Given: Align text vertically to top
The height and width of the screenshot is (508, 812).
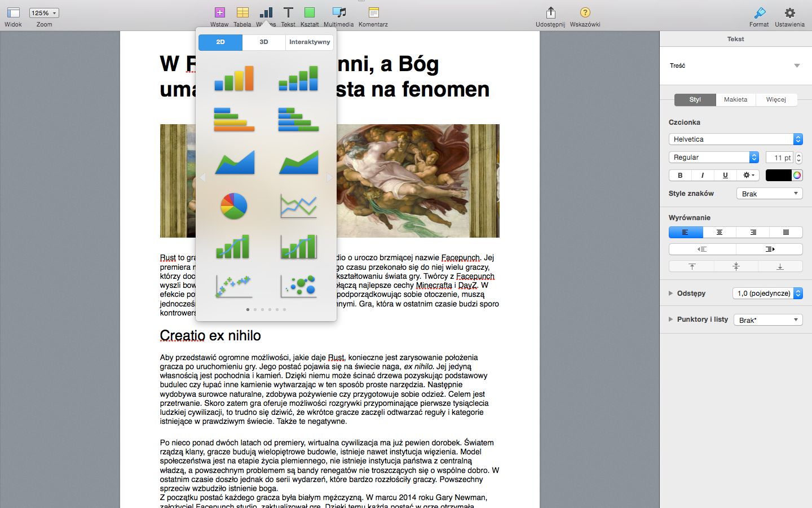Looking at the screenshot, I should [691, 266].
